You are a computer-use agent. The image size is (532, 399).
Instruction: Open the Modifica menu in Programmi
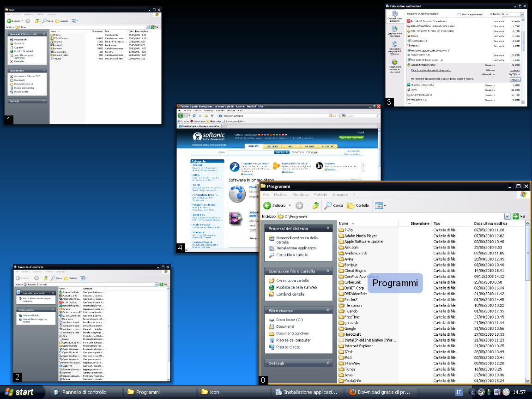coord(280,194)
